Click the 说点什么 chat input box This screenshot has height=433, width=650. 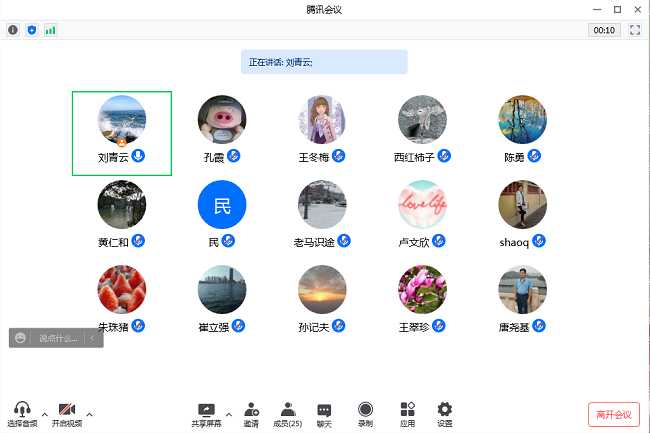(58, 338)
